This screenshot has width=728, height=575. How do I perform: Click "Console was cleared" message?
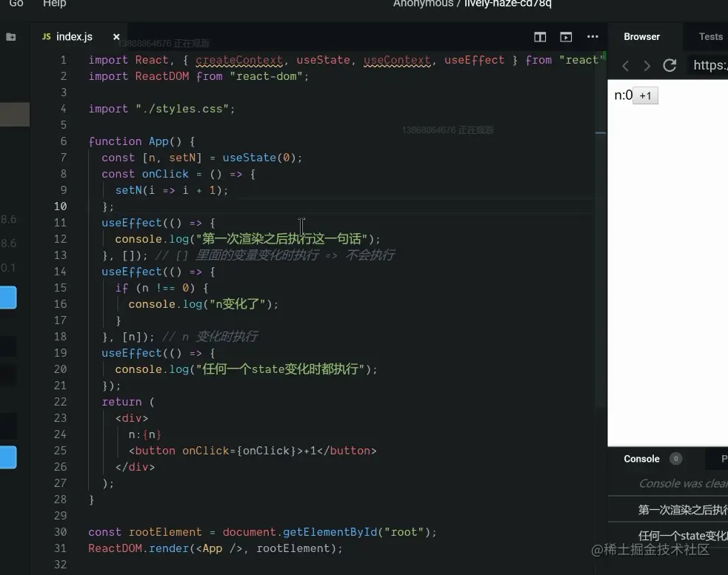pos(684,483)
